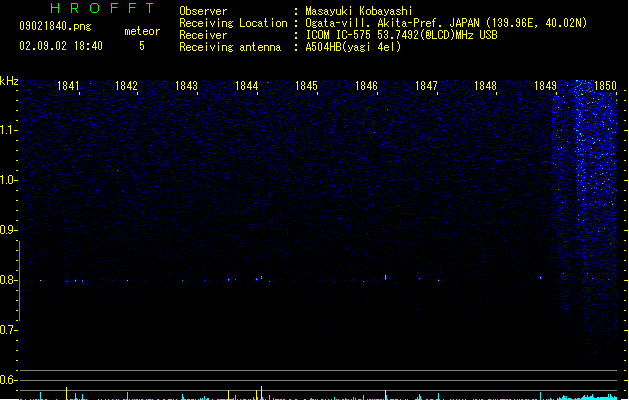
Task: Click the 1843 time marker
Action: pos(187,86)
